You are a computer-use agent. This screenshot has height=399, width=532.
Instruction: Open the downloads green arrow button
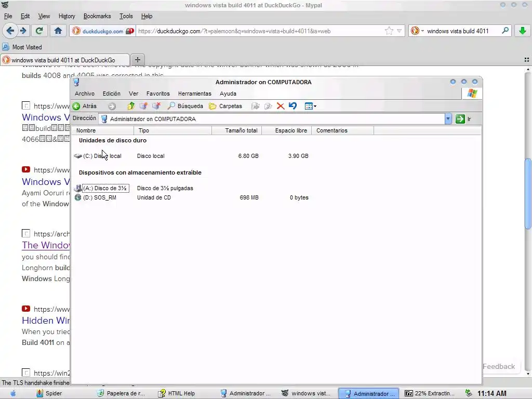[522, 31]
